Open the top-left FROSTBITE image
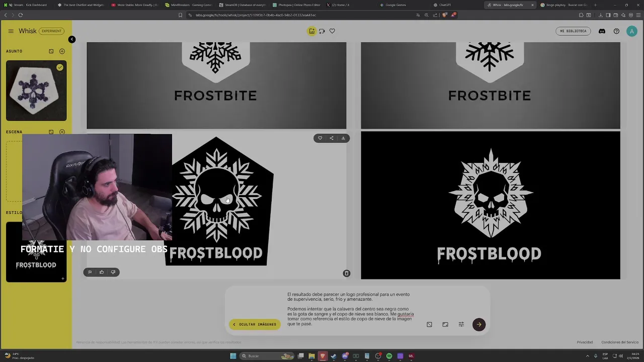 [216, 85]
